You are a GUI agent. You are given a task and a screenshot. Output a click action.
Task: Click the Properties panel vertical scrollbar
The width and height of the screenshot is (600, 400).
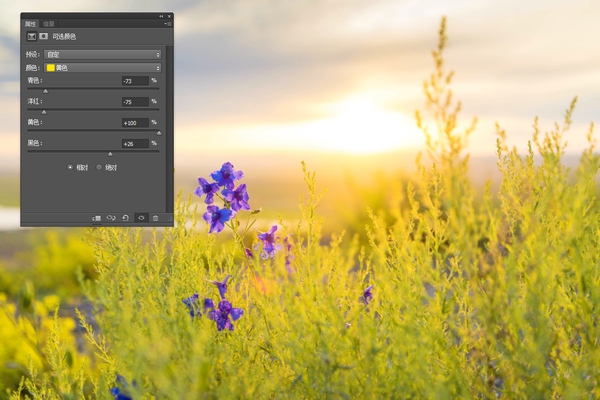tap(169, 128)
